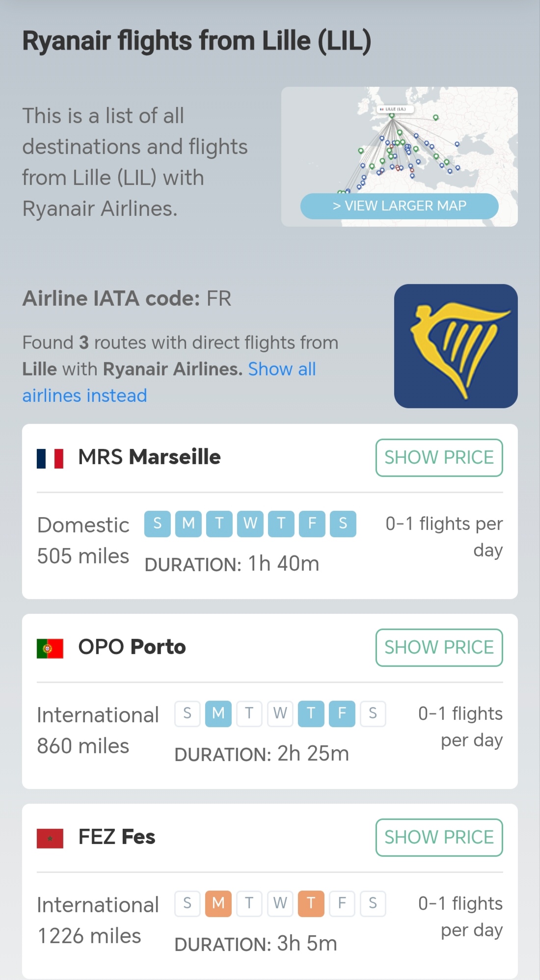The width and height of the screenshot is (540, 980).
Task: Toggle the Monday badge in Porto row
Action: pyautogui.click(x=218, y=714)
